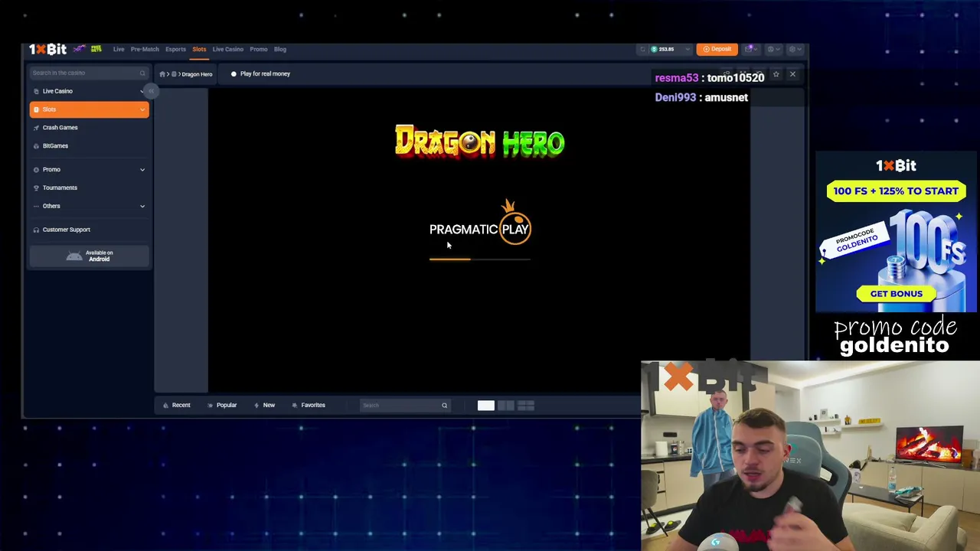Click the Available on Android button

click(x=90, y=256)
